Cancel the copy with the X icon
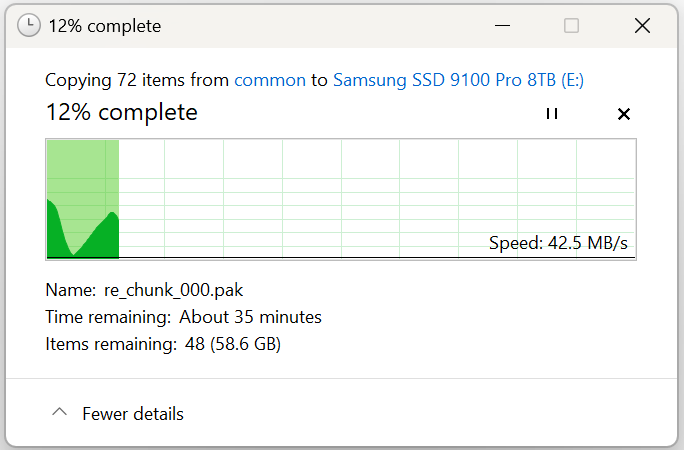This screenshot has width=684, height=450. coord(624,114)
